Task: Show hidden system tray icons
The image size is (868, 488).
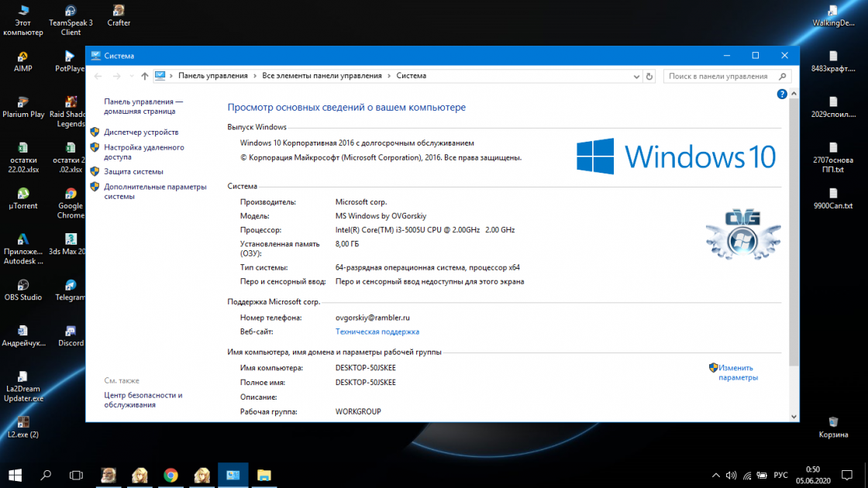Action: click(x=716, y=475)
